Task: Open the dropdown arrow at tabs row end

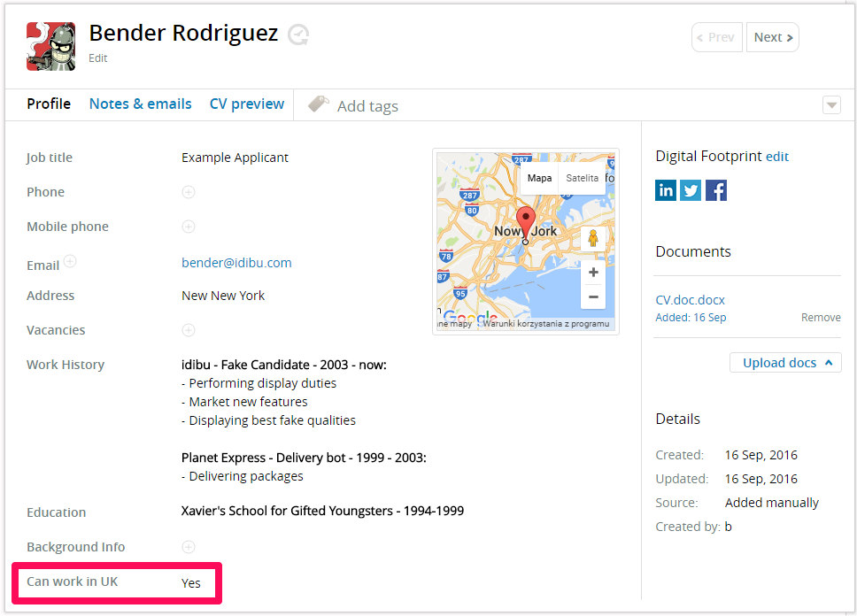Action: [x=831, y=105]
